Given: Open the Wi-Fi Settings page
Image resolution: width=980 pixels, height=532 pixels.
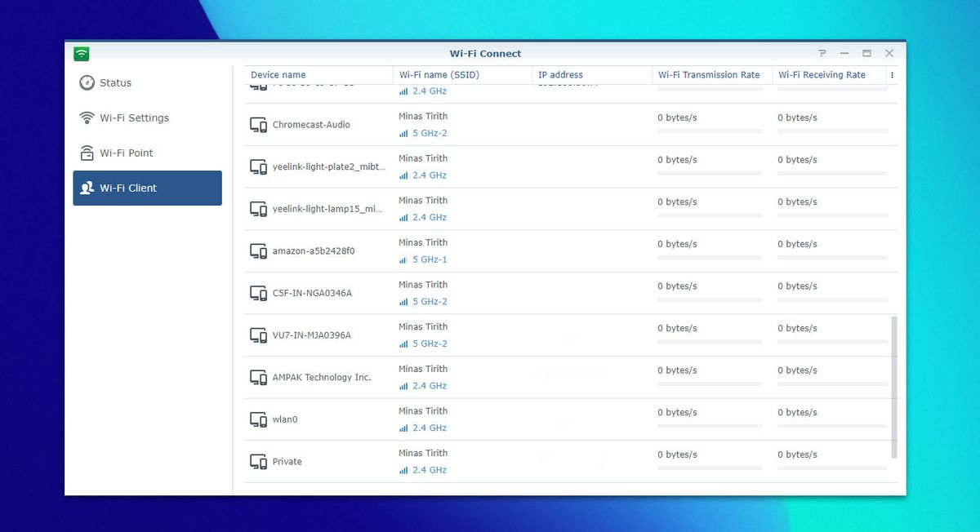Looking at the screenshot, I should coord(147,118).
